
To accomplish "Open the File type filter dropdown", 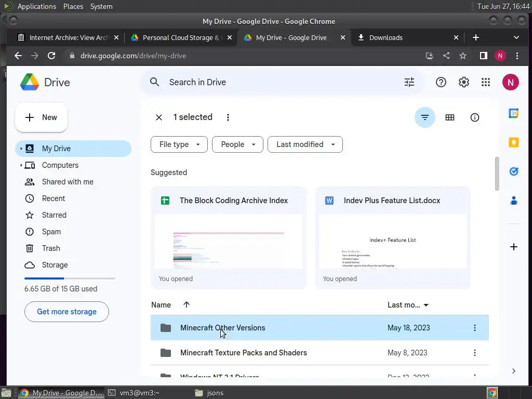I will pyautogui.click(x=179, y=144).
